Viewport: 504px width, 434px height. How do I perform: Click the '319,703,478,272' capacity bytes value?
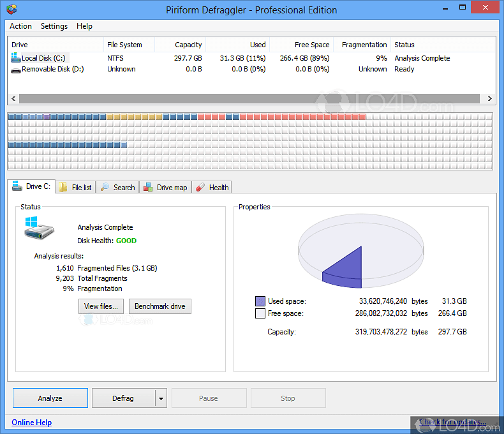(382, 331)
